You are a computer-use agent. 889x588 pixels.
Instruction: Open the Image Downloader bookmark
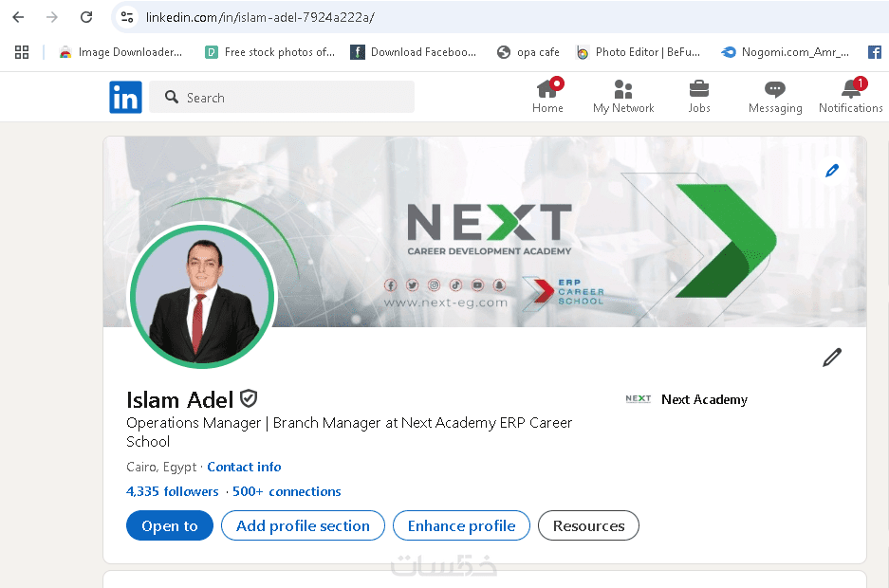click(120, 52)
